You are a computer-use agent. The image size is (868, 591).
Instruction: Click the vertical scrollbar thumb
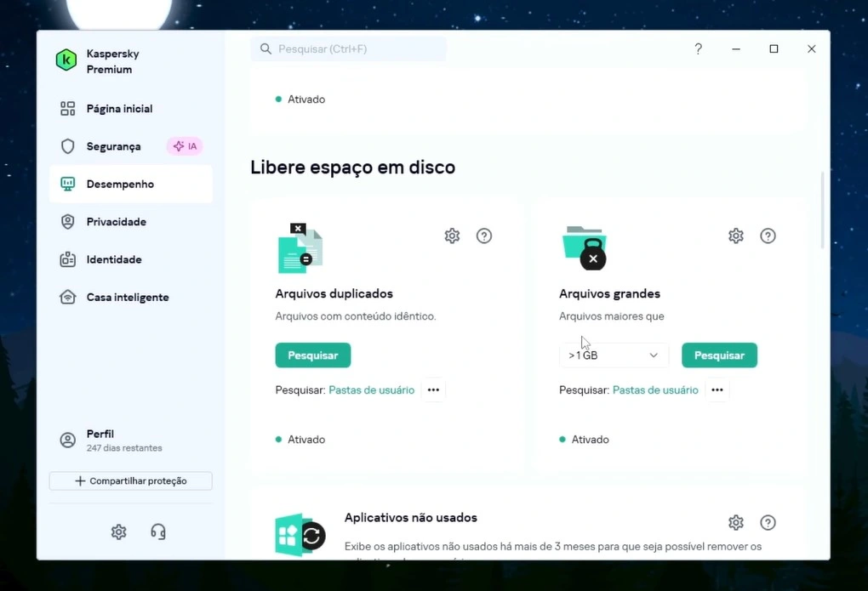pos(822,210)
